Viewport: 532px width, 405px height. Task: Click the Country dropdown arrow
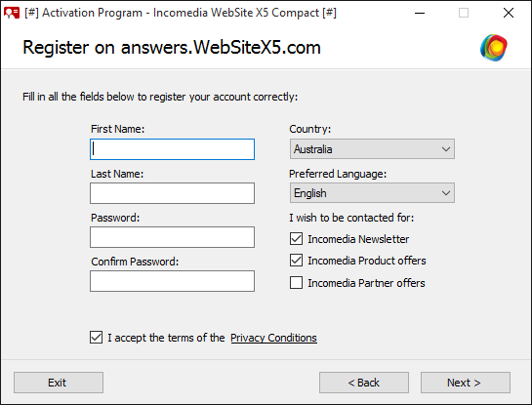[446, 149]
